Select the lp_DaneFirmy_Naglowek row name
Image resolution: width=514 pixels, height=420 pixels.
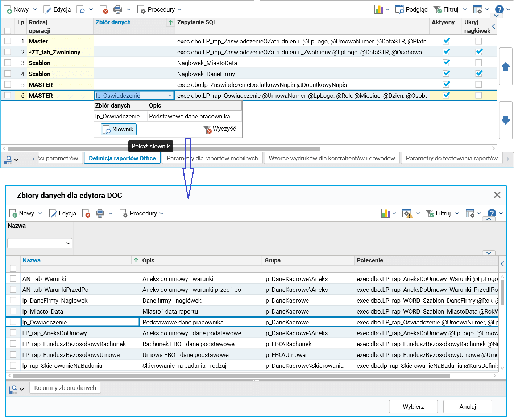pyautogui.click(x=55, y=301)
